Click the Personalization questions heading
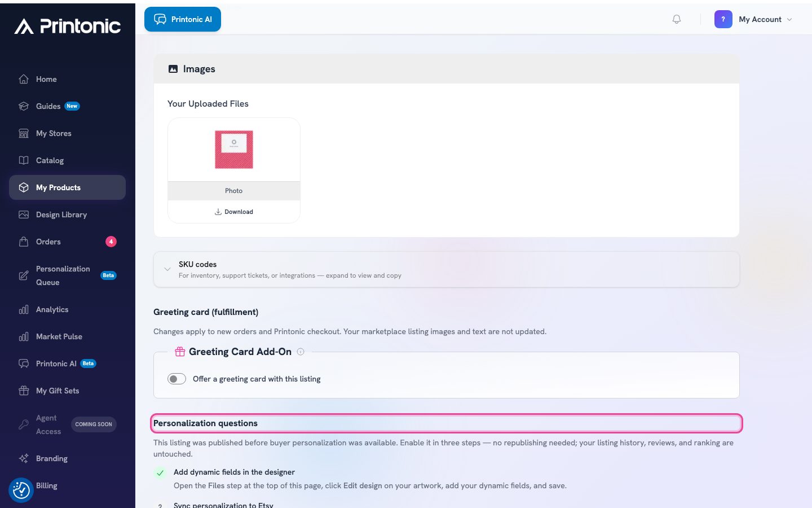This screenshot has width=812, height=508. click(205, 423)
